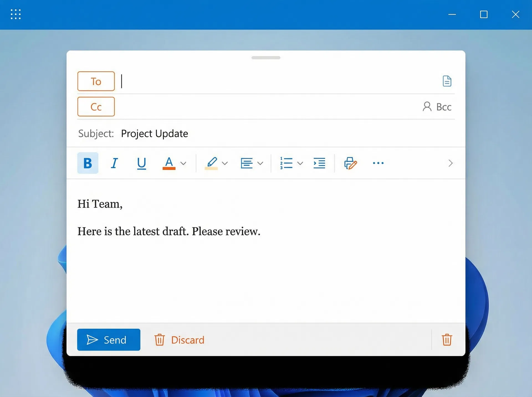The image size is (532, 397).
Task: Discard the draft using the Discard button
Action: click(x=179, y=340)
